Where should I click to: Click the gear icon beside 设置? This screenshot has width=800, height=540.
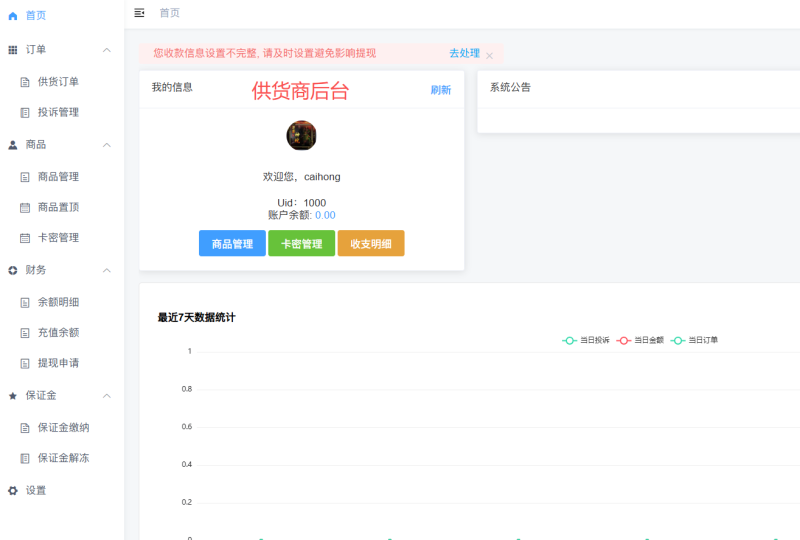tap(13, 490)
